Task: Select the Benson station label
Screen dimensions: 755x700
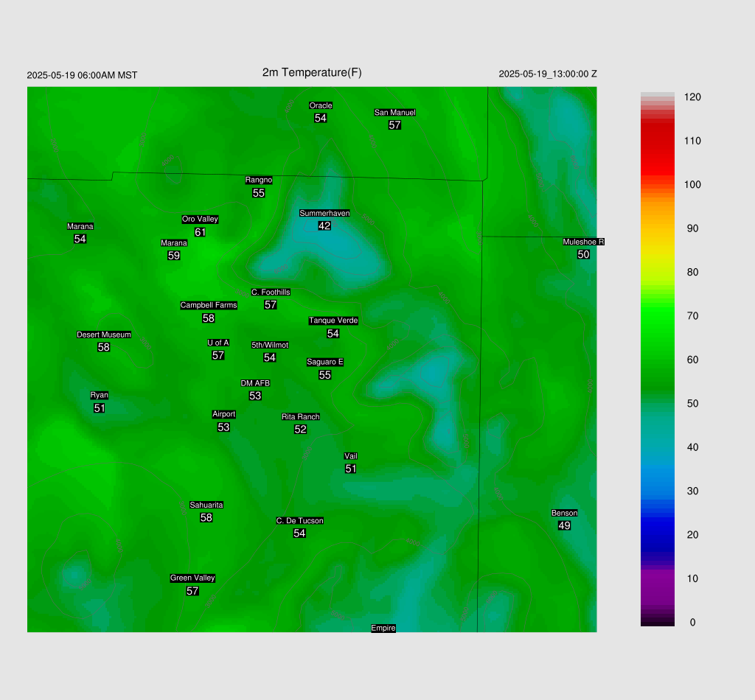Action: [564, 513]
